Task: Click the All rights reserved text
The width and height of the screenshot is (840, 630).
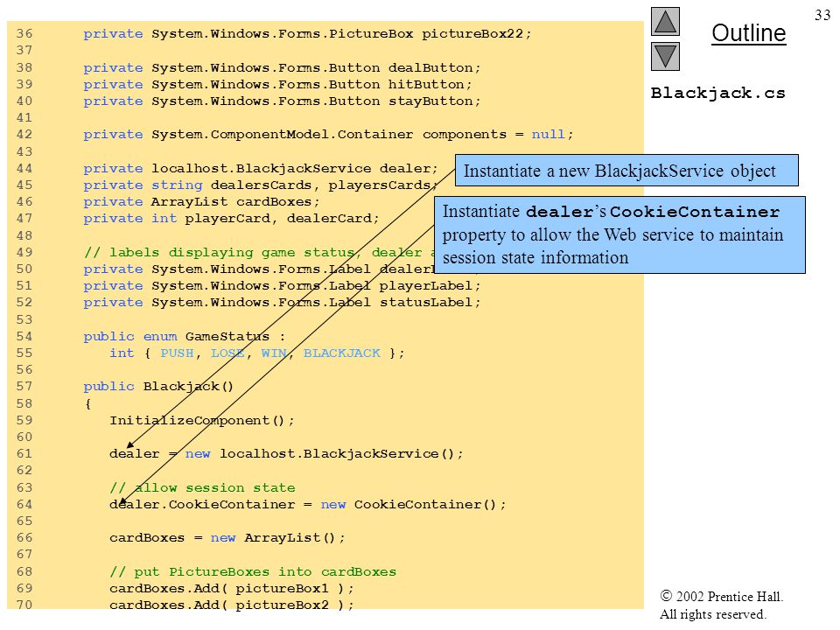Action: coord(712,614)
